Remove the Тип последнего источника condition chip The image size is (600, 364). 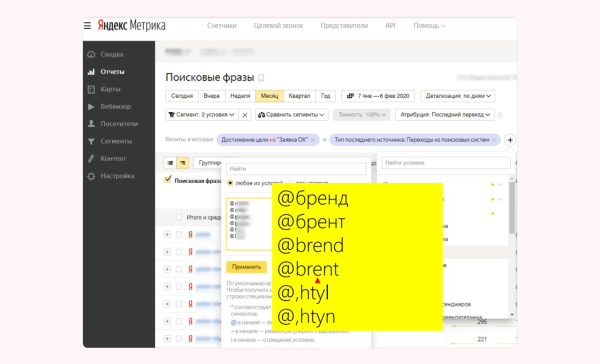[x=494, y=140]
